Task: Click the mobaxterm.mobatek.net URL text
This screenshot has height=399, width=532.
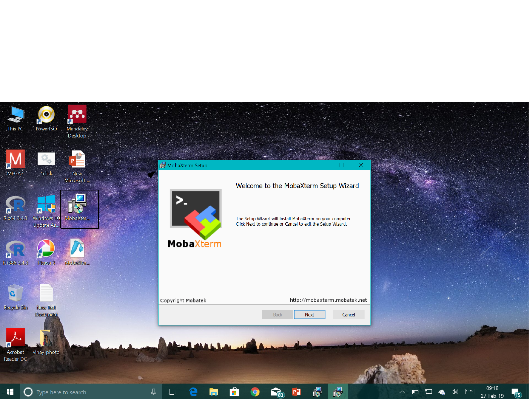Action: pyautogui.click(x=329, y=300)
